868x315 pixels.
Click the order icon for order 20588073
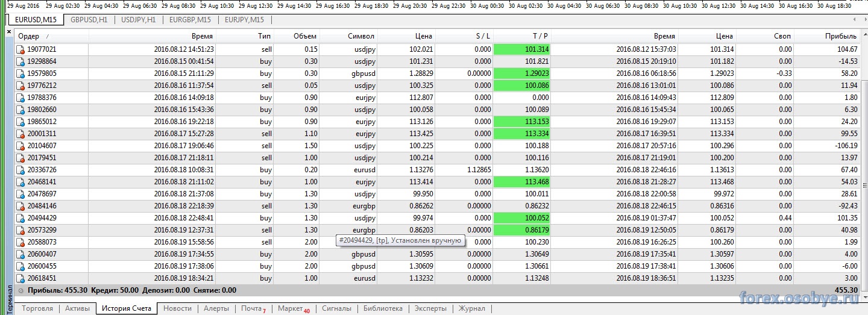click(x=20, y=242)
